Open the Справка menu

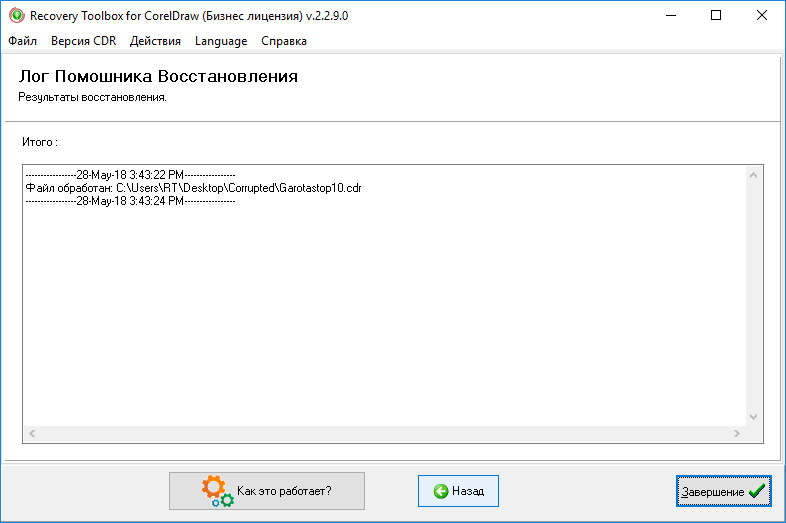284,41
